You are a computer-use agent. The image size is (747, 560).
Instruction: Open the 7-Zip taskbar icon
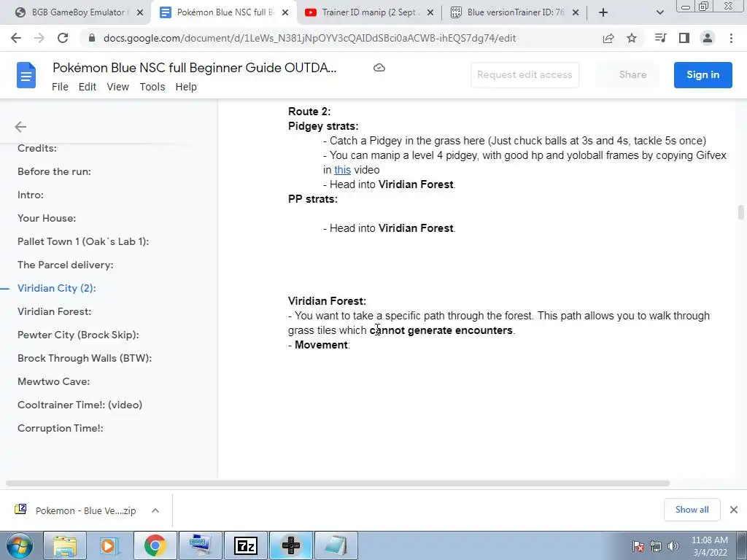246,545
